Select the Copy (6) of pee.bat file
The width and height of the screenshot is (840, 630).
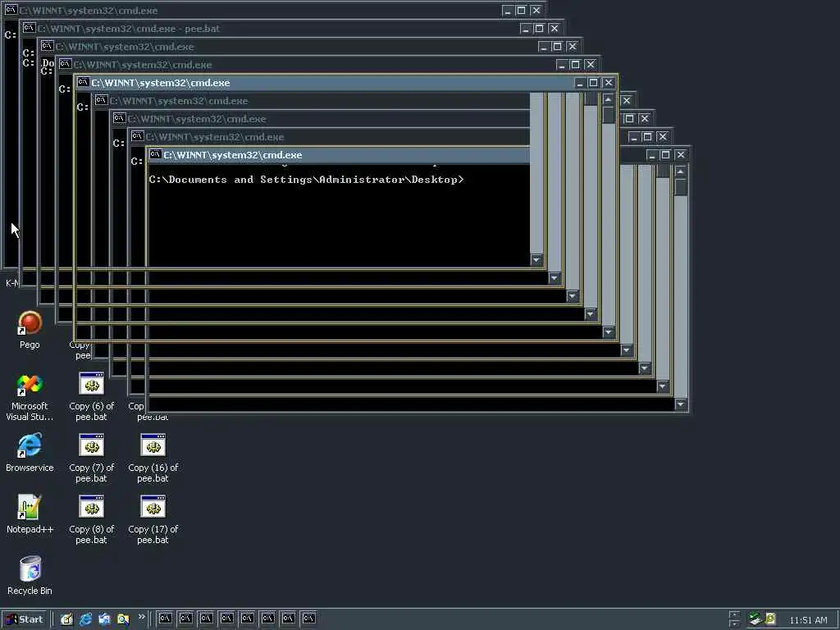point(92,397)
